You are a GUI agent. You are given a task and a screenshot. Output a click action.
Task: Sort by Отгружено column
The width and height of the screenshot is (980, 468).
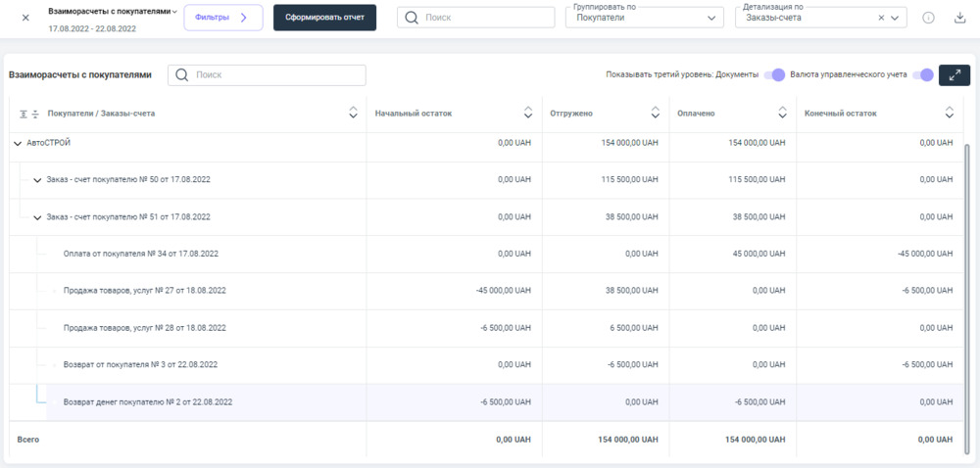coord(657,114)
